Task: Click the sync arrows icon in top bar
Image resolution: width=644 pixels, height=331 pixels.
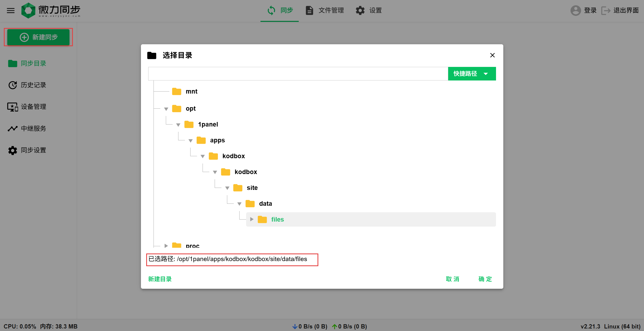Action: pos(271,10)
